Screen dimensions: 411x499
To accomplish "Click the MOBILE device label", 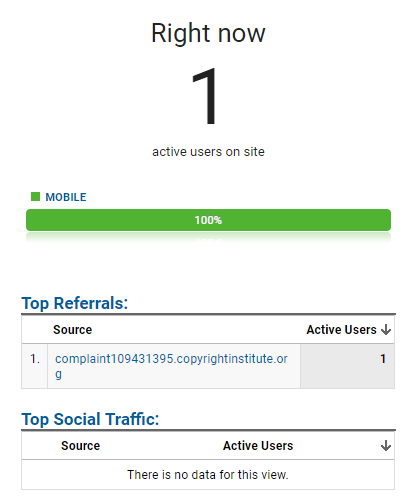I will point(66,197).
